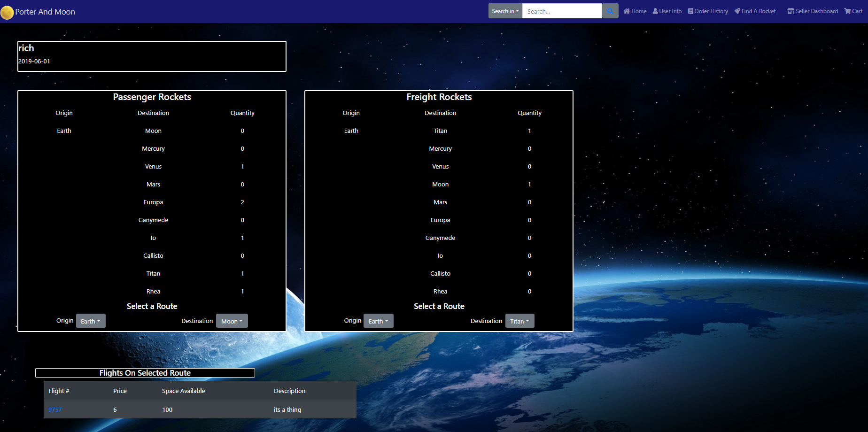Screen dimensions: 868x432
Task: Click "Quantity" header in Passenger Rockets table
Action: click(242, 113)
